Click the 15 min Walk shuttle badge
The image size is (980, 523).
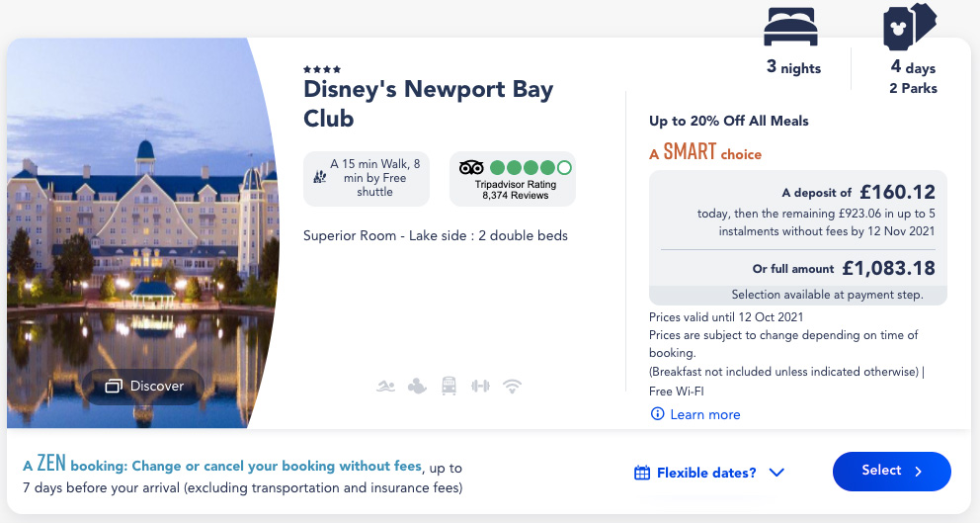click(367, 178)
